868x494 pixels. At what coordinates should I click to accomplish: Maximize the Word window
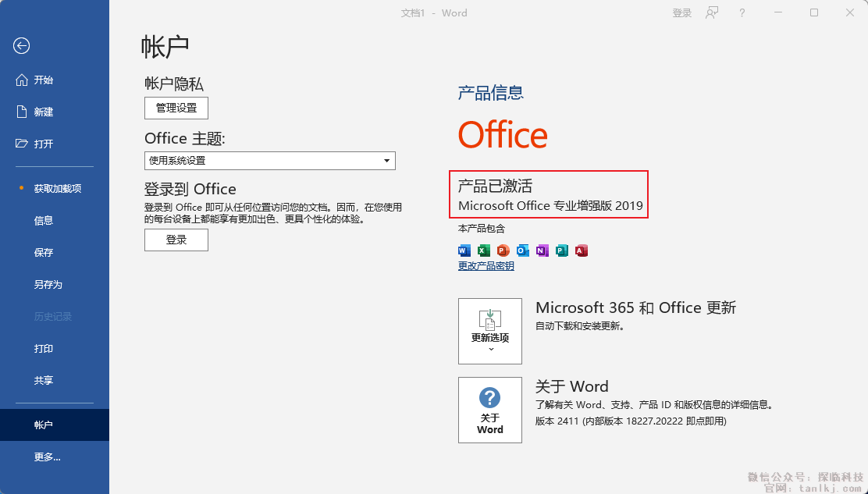pos(813,12)
